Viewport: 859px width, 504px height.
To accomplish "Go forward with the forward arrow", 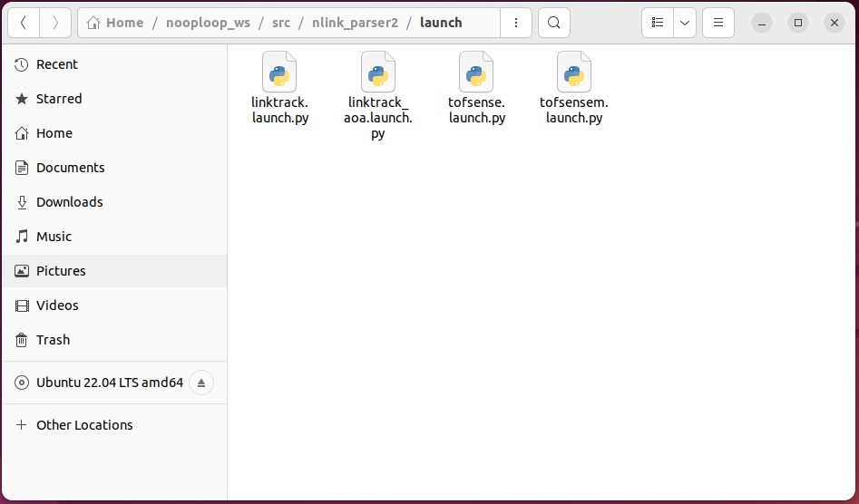I will [x=55, y=23].
